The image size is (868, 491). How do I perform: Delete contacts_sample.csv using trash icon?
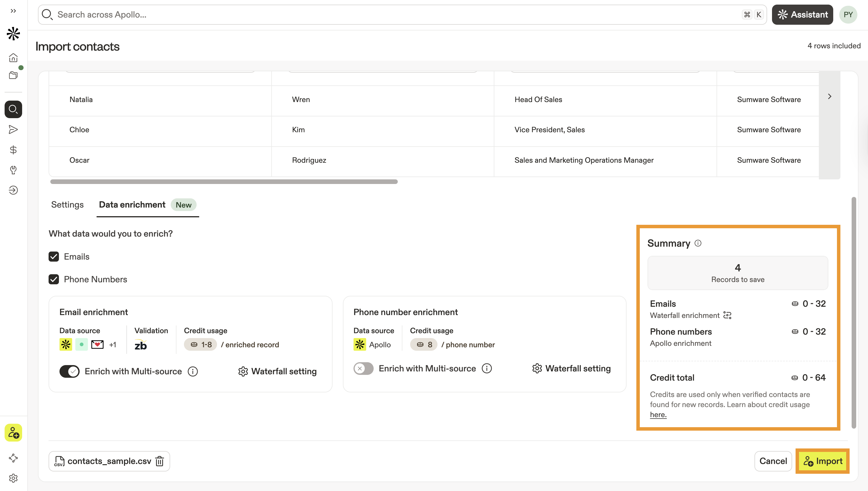[160, 461]
